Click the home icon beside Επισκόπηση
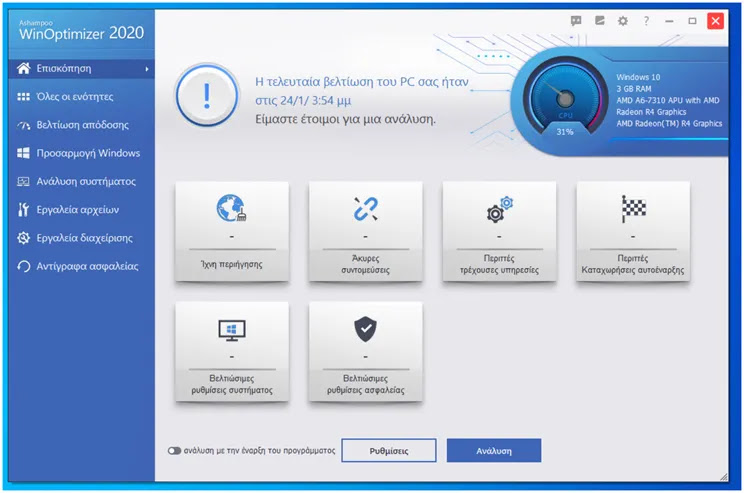The height and width of the screenshot is (493, 744). (x=24, y=68)
